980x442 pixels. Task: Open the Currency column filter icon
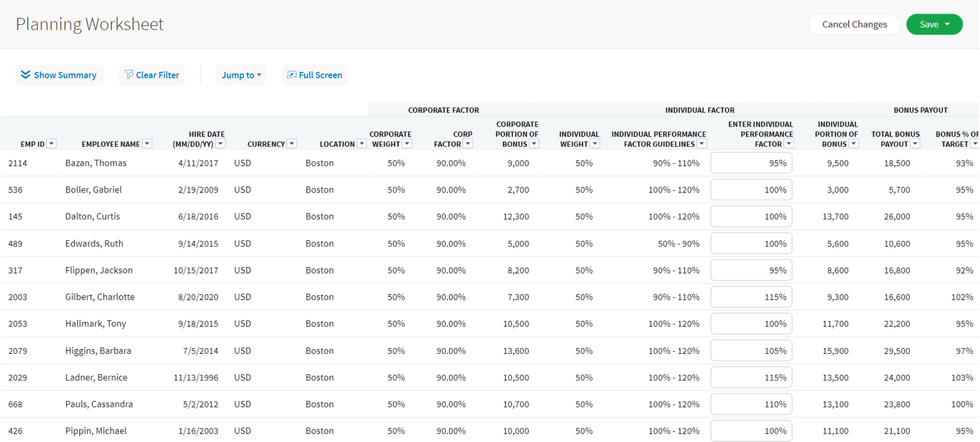pyautogui.click(x=292, y=144)
